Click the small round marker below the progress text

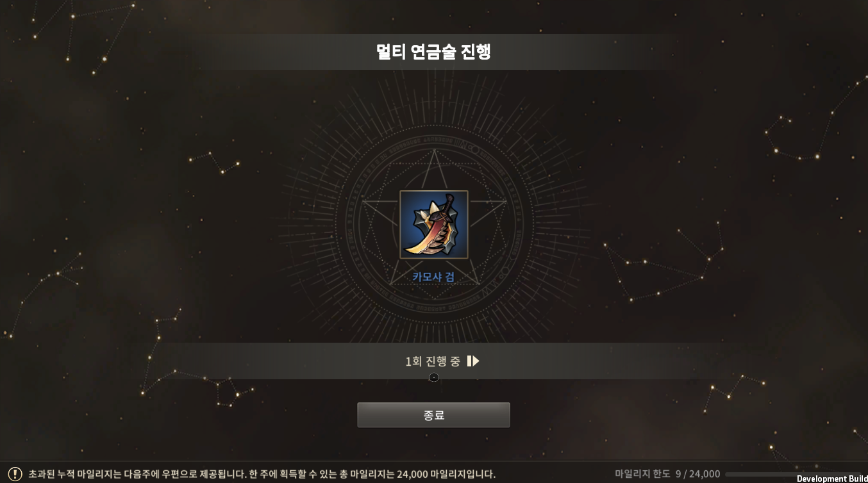434,377
